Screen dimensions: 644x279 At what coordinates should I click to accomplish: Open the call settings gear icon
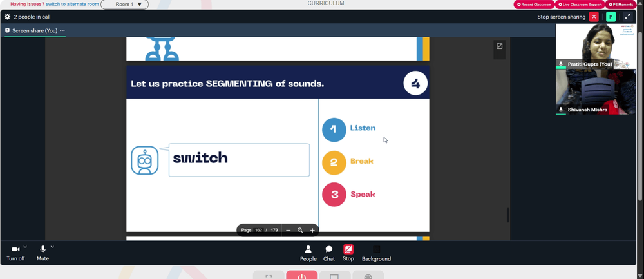coord(7,17)
